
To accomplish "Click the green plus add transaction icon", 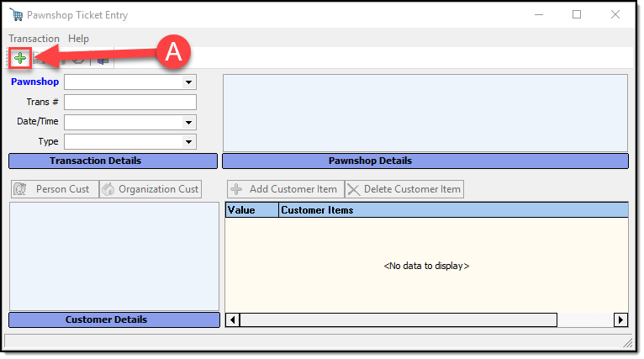I will pos(19,58).
